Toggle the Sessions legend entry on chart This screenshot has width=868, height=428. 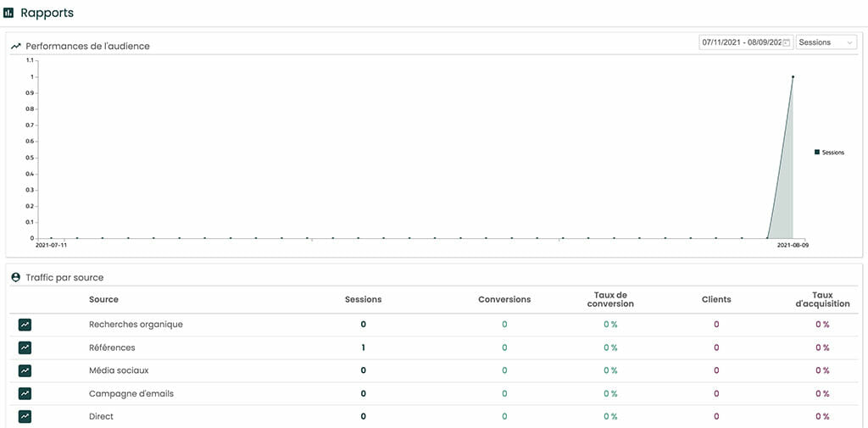[x=829, y=153]
